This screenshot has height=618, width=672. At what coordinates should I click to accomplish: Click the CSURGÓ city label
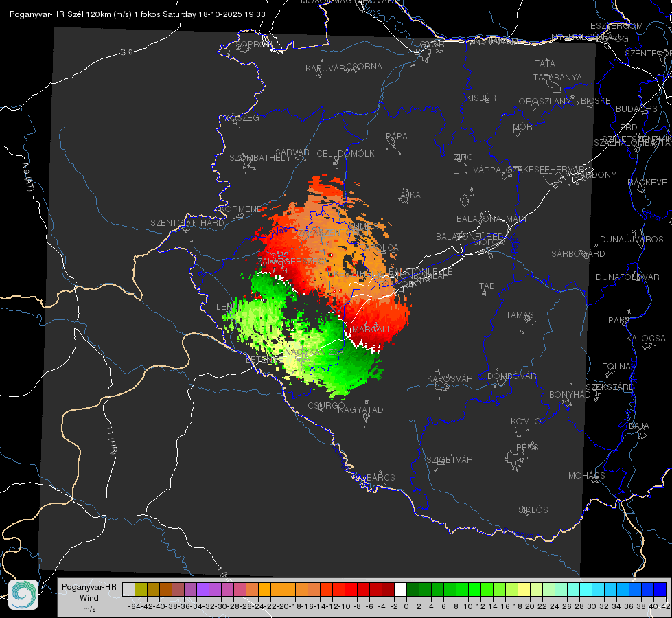click(326, 405)
